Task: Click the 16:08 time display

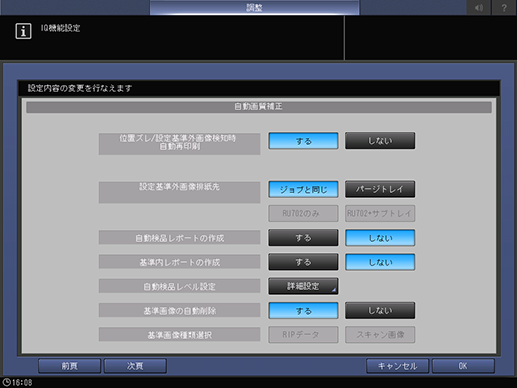Action: pyautogui.click(x=22, y=382)
